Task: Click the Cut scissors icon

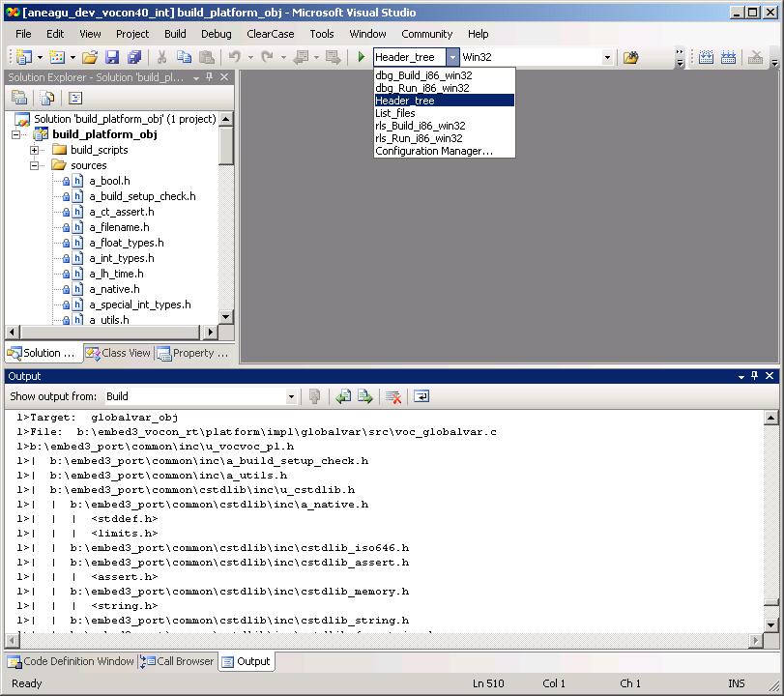Action: pyautogui.click(x=161, y=57)
